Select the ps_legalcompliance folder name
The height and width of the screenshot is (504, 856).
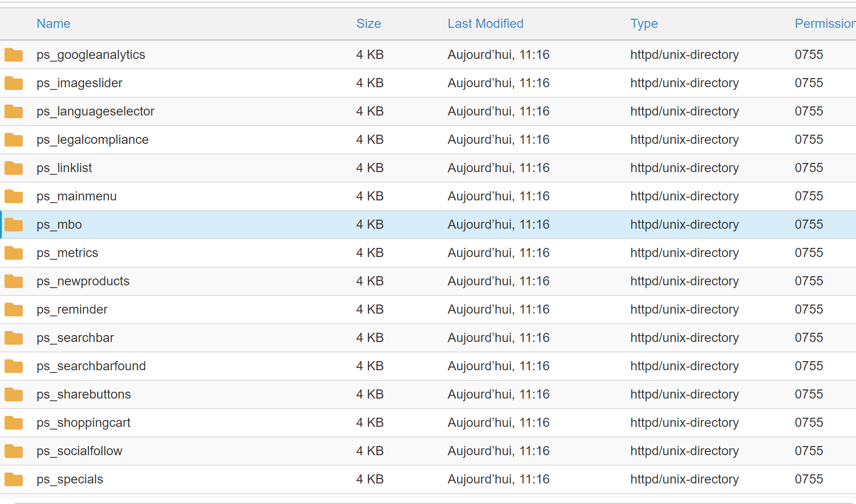coord(93,140)
